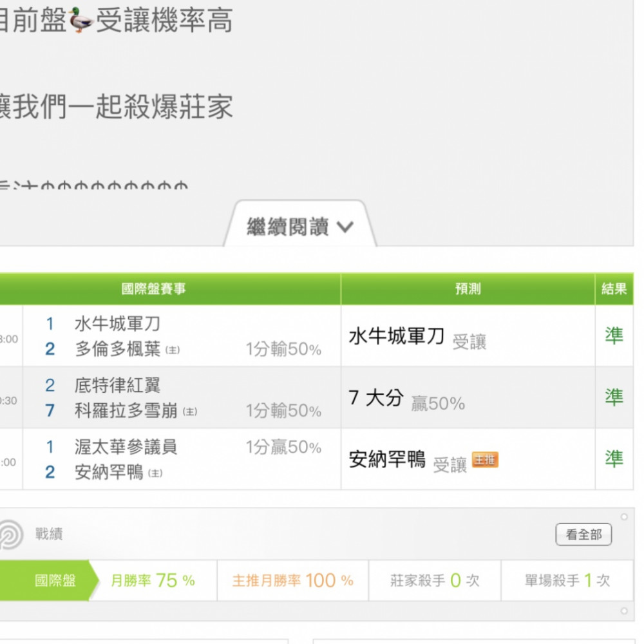Click team name 多倫多楓葉
Screen dimensions: 644x644
point(117,349)
